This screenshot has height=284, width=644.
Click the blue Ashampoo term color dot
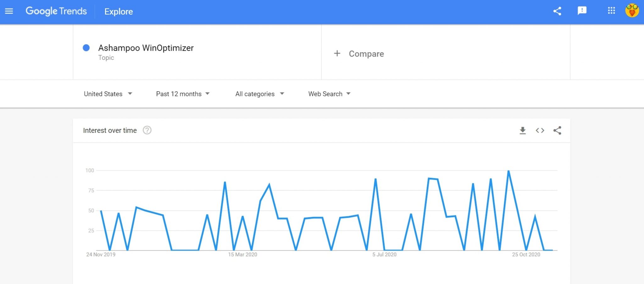[86, 48]
